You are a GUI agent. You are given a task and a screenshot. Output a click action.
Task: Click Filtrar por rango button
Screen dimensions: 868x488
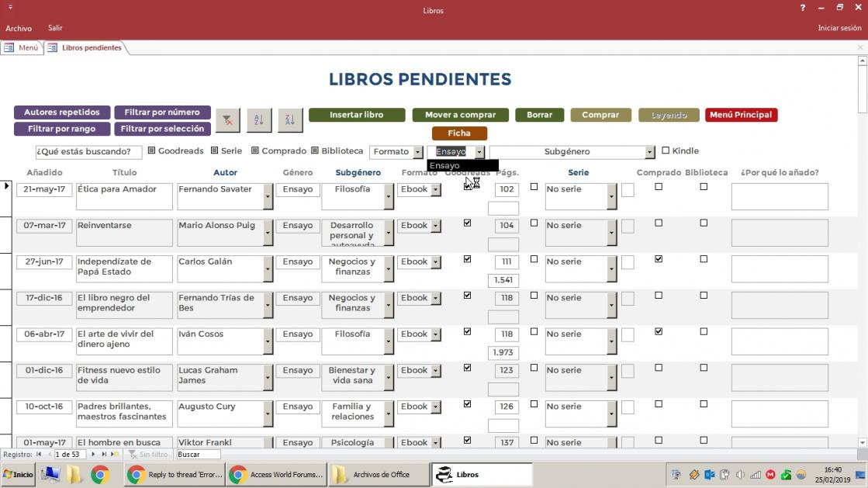pos(62,129)
